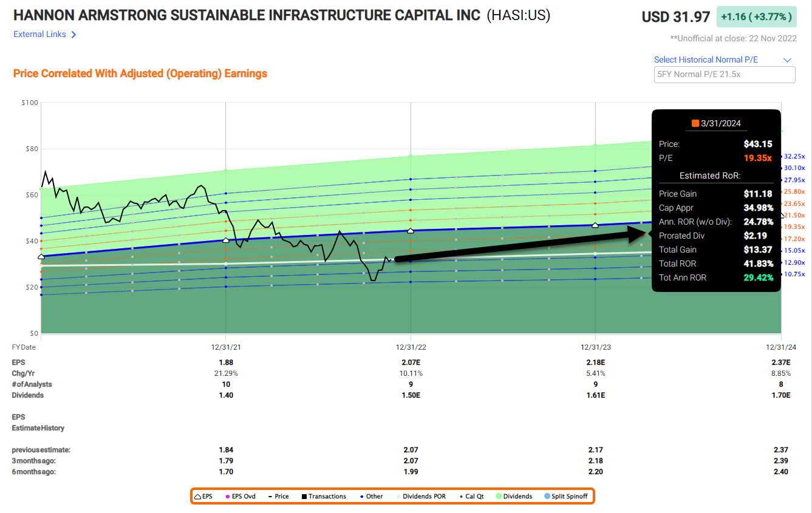Toggle the Split Spinoff legend item
812x513 pixels.
(565, 496)
